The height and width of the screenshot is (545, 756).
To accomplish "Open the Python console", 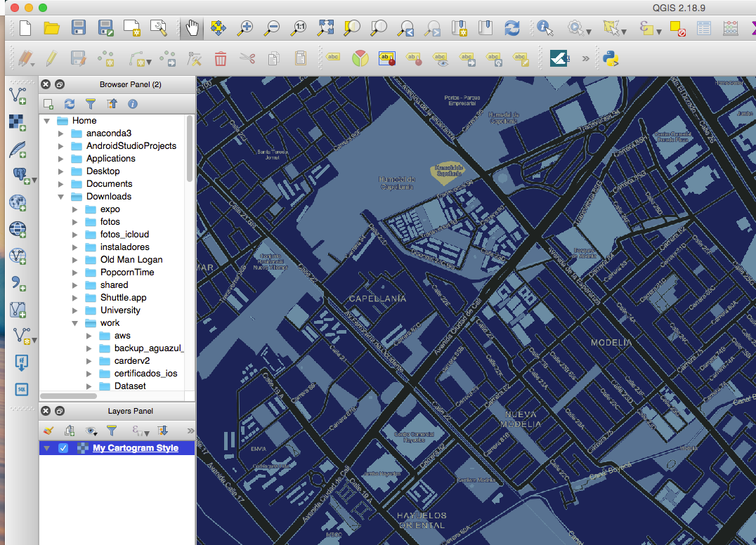I will click(x=611, y=58).
